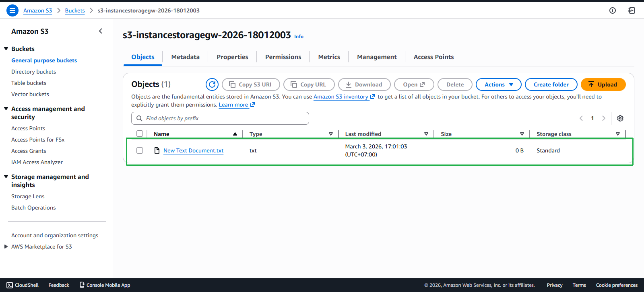Go to Amazon S3 breadcrumb link
The width and height of the screenshot is (644, 292).
(x=38, y=10)
